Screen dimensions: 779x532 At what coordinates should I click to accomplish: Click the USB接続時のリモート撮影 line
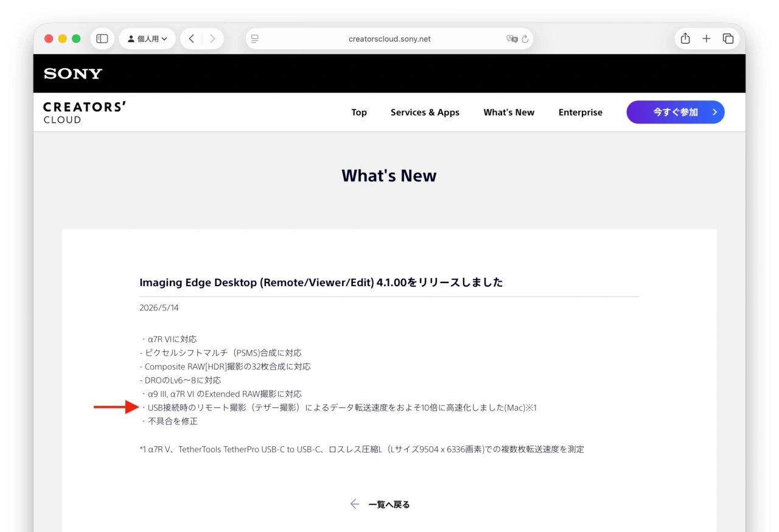click(x=338, y=407)
